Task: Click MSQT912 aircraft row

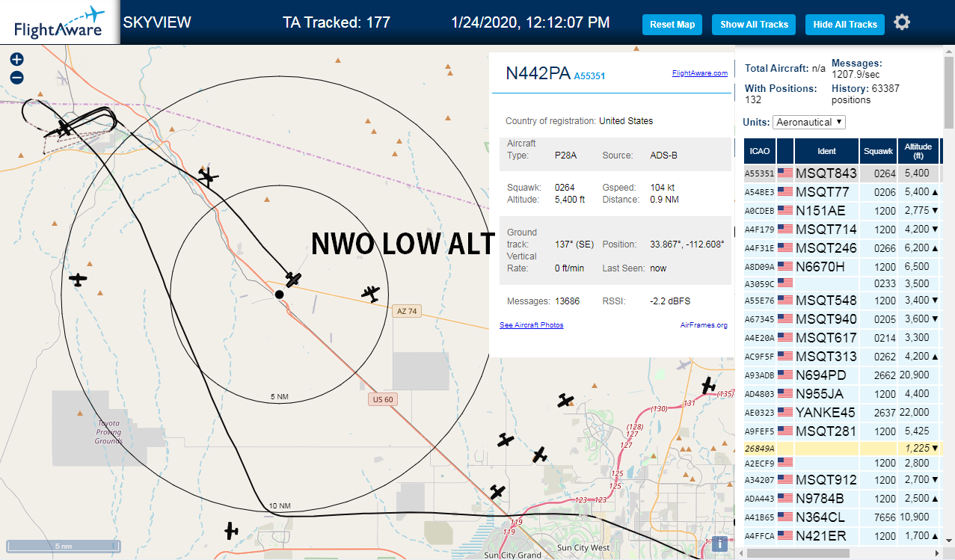Action: (x=843, y=480)
